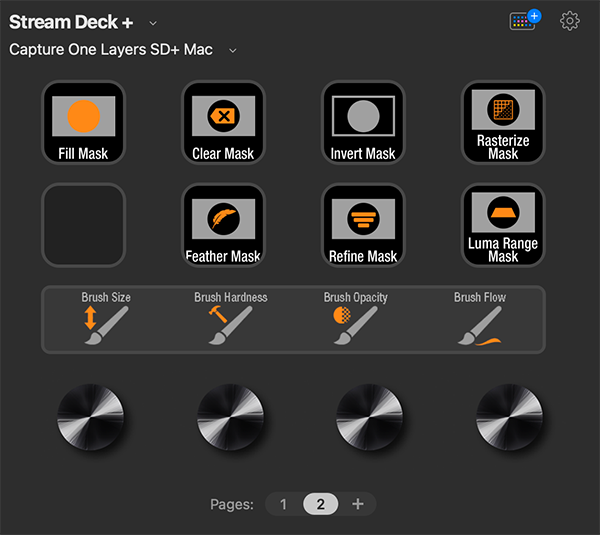Select the Brush Opacity touch strip segment
Image resolution: width=600 pixels, height=535 pixels.
pyautogui.click(x=355, y=319)
